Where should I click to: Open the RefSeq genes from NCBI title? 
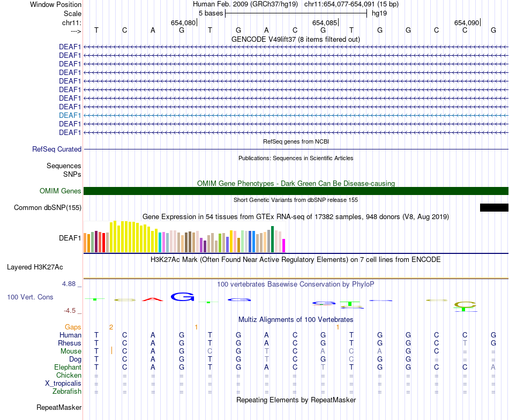click(296, 141)
